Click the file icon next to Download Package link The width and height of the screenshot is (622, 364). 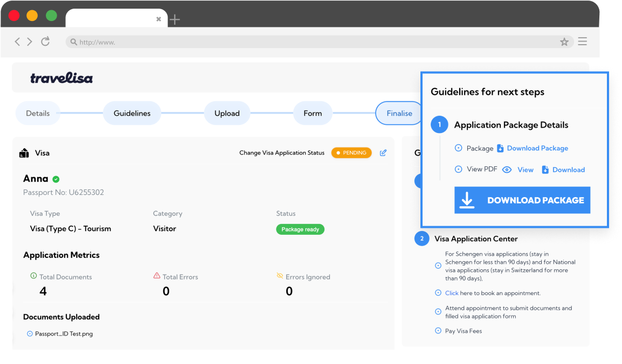tap(500, 148)
